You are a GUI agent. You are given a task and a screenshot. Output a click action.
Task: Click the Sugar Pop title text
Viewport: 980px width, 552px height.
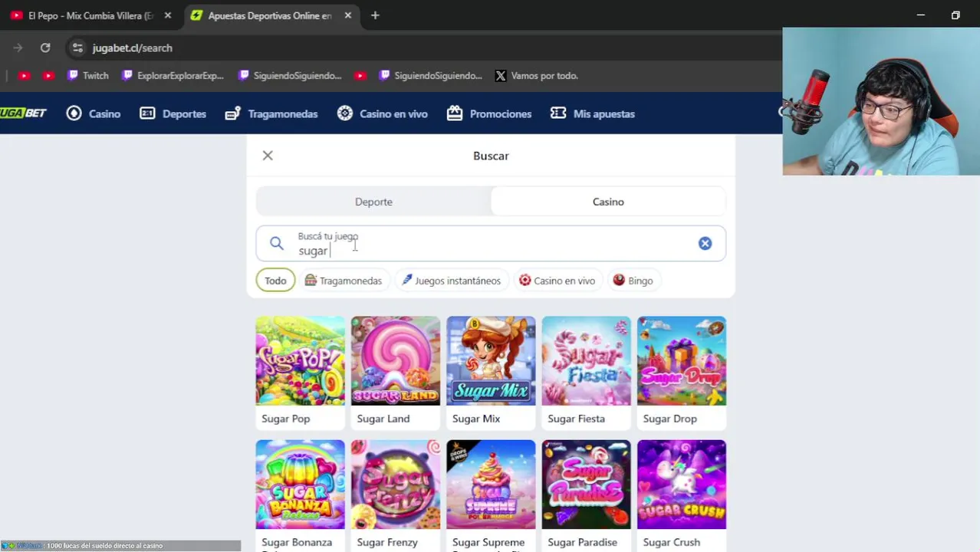click(285, 419)
